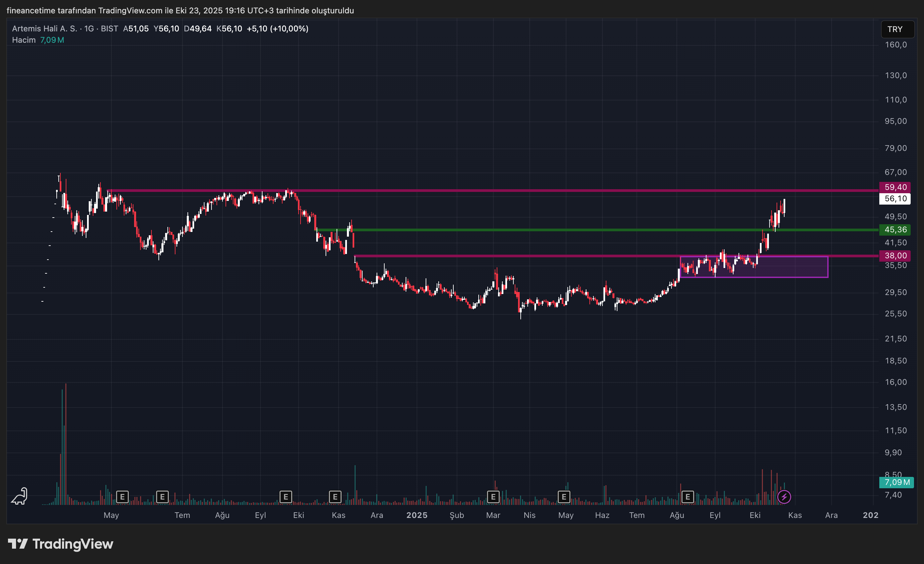Click the rightmost E earnings marker

point(687,497)
